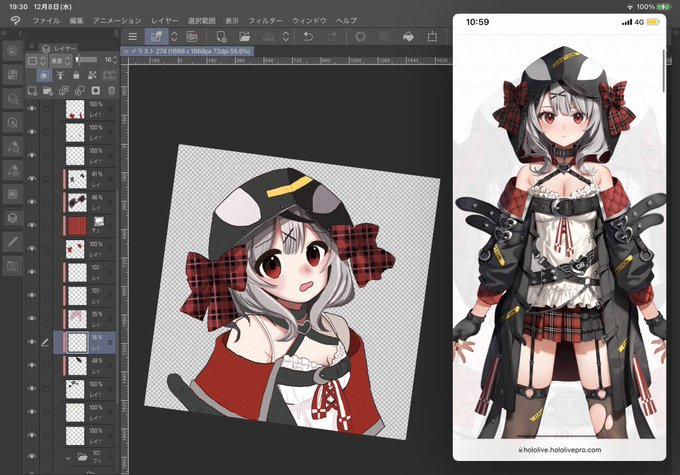The image size is (680, 475).
Task: Click the Scale/Rotate transform icon
Action: click(x=432, y=37)
